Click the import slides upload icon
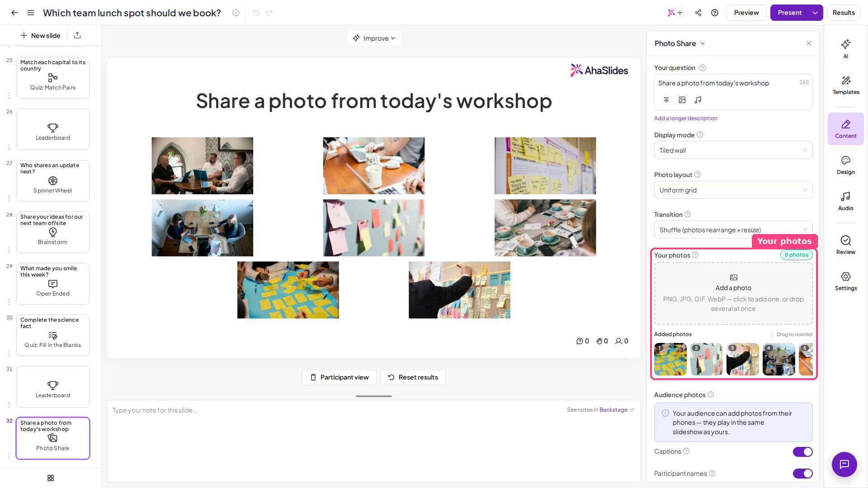The height and width of the screenshot is (488, 868). tap(77, 35)
